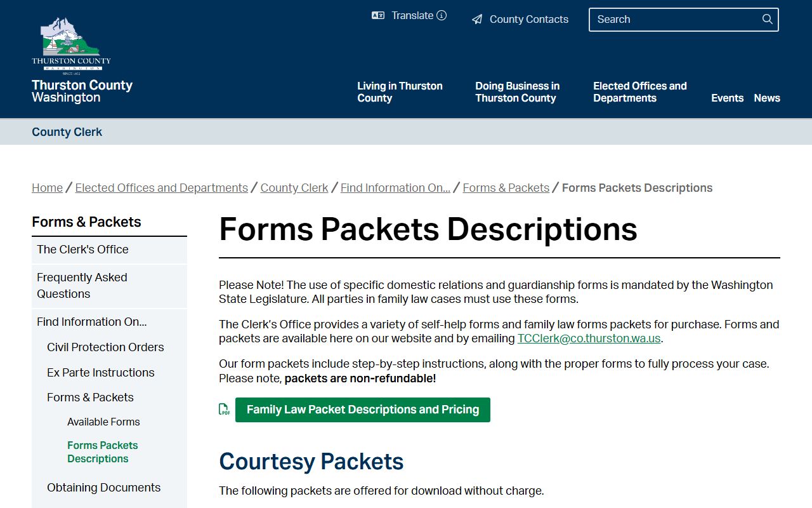Viewport: 812px width, 508px height.
Task: Click the search magnifier icon
Action: click(x=767, y=20)
